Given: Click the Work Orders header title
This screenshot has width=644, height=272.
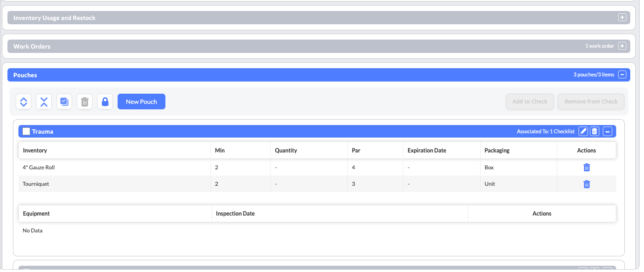Looking at the screenshot, I should click(x=32, y=46).
